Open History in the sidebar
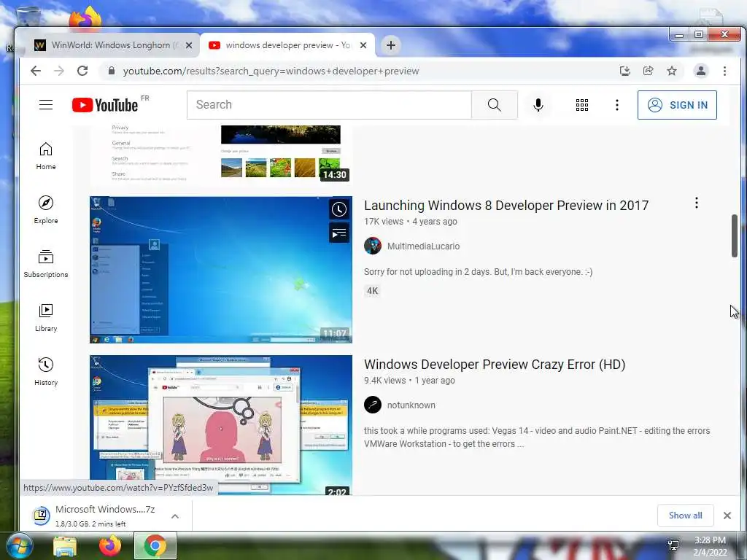 [46, 372]
